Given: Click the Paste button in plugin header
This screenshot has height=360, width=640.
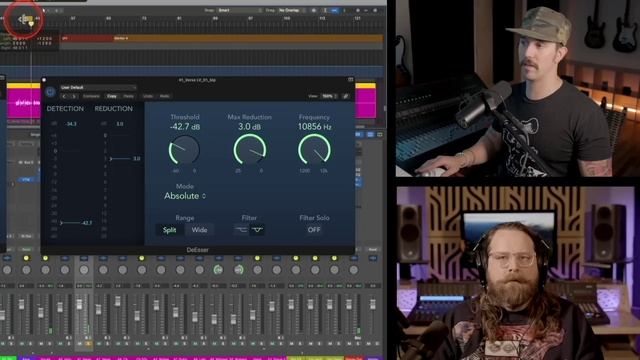Looking at the screenshot, I should (129, 96).
